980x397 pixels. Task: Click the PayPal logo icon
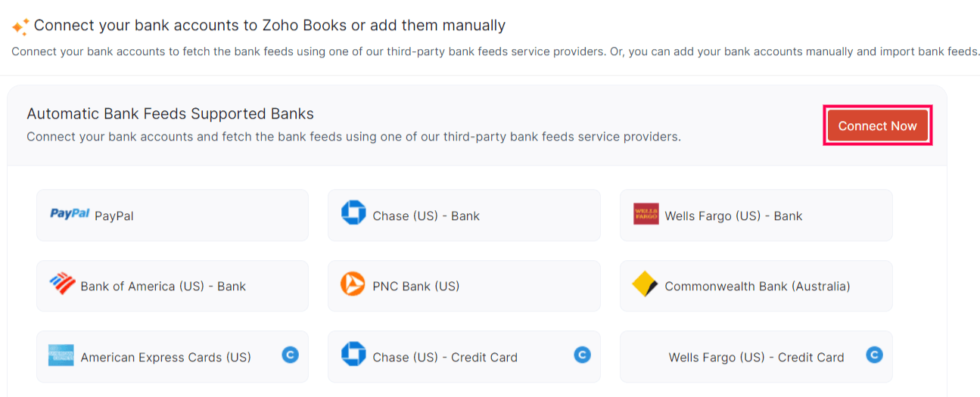pyautogui.click(x=70, y=214)
